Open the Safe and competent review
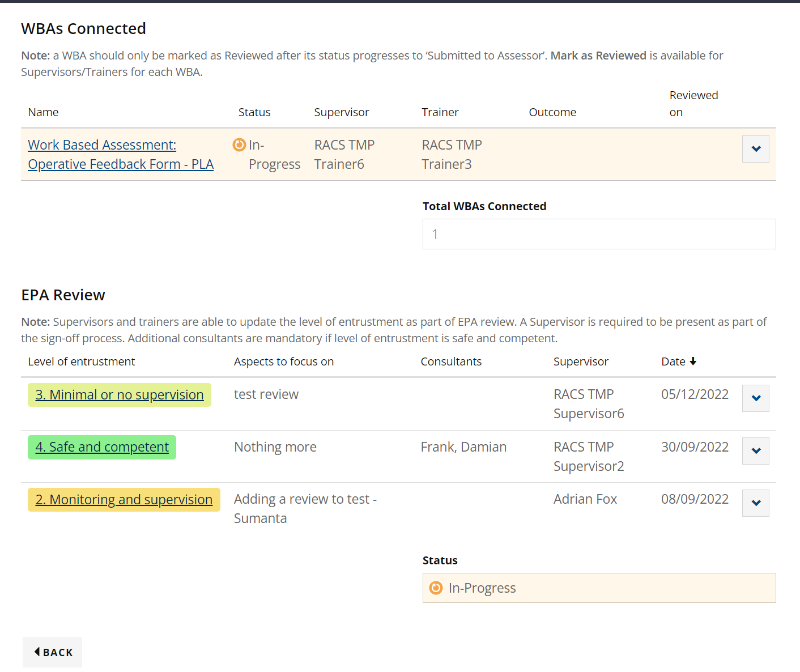 click(x=102, y=447)
